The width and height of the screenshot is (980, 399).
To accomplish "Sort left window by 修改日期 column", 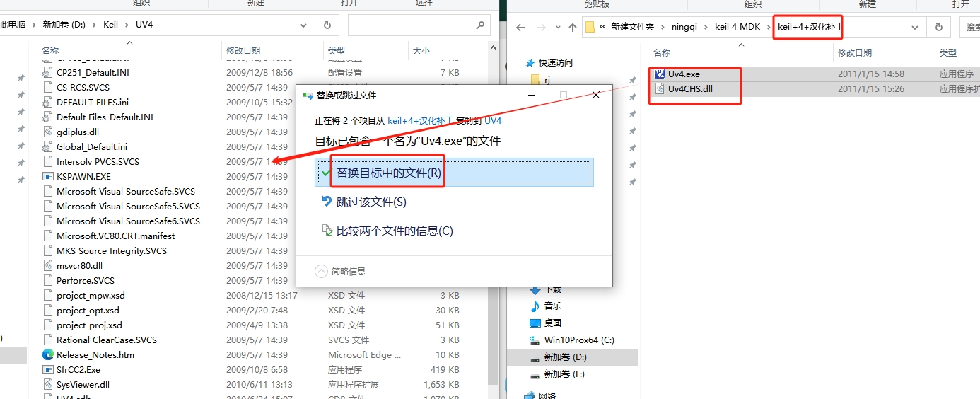I will [x=243, y=50].
